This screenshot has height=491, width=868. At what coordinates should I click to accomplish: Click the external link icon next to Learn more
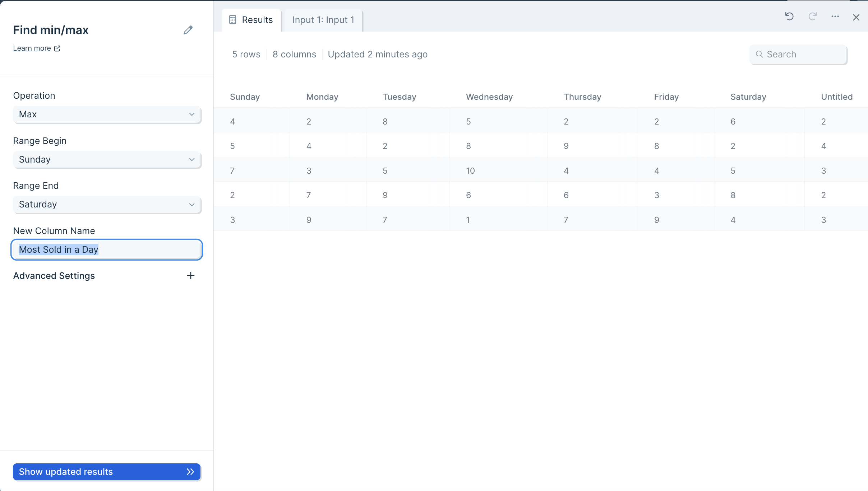click(57, 48)
